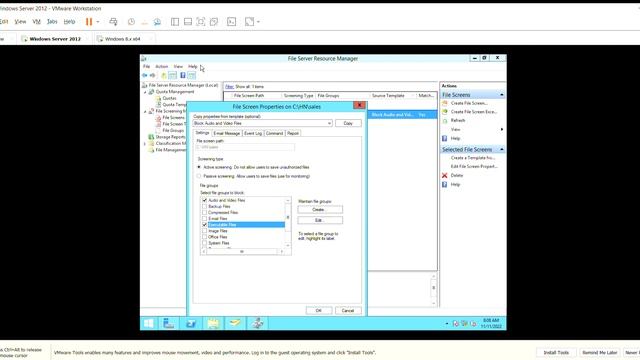
Task: Click the File Server Resource Manager taskbar icon
Action: coord(257,323)
